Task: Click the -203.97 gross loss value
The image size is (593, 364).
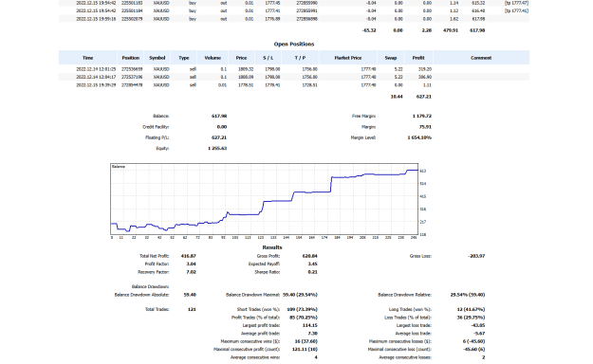Action: click(476, 256)
